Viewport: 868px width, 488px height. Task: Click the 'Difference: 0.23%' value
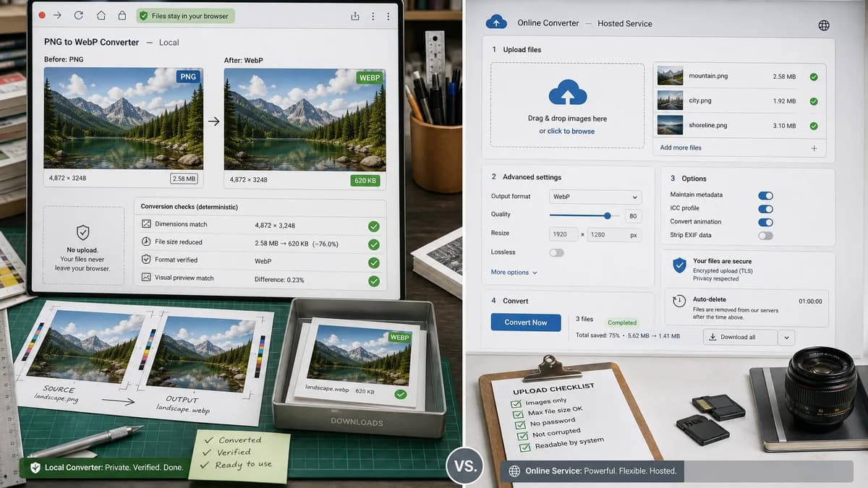[x=280, y=280]
